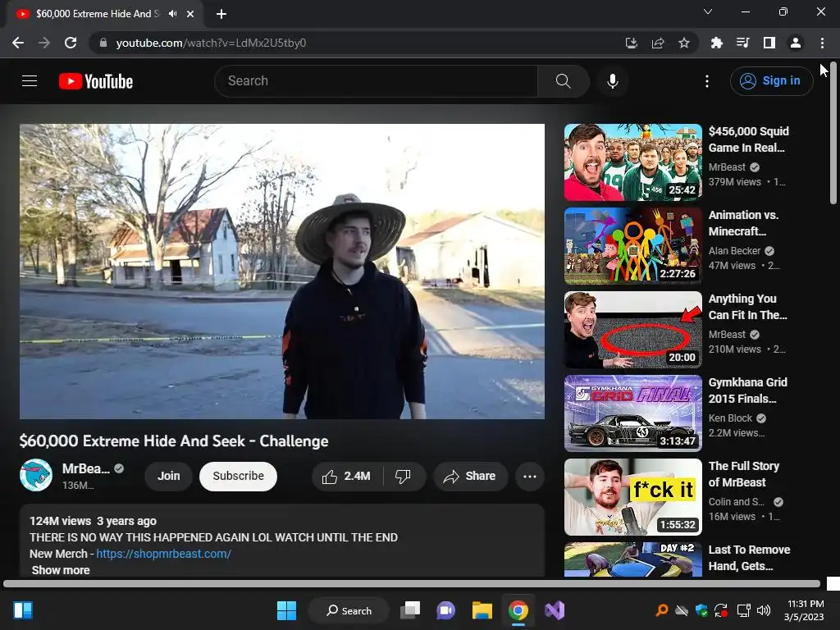This screenshot has width=840, height=630.
Task: Go to the YouTube home logo
Action: pos(96,81)
